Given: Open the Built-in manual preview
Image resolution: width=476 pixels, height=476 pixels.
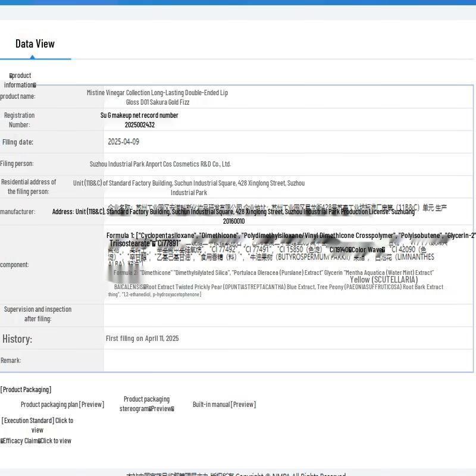Looking at the screenshot, I should tap(224, 405).
